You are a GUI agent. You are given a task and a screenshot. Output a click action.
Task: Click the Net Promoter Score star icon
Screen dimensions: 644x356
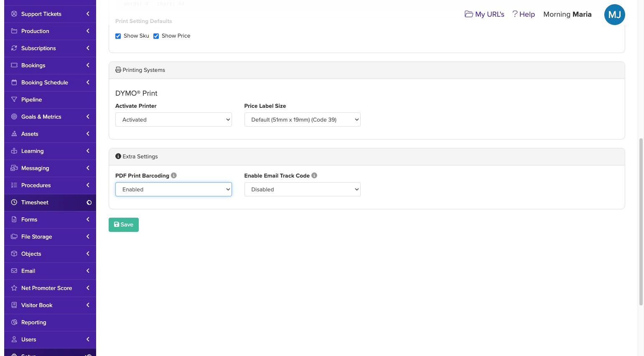14,288
